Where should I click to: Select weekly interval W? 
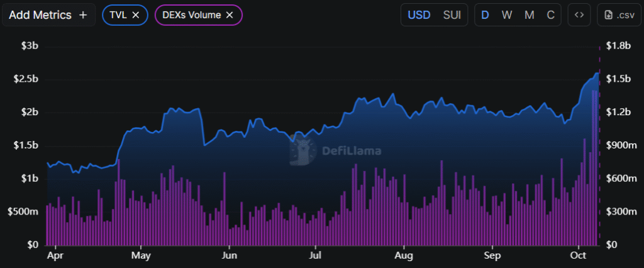coord(506,14)
